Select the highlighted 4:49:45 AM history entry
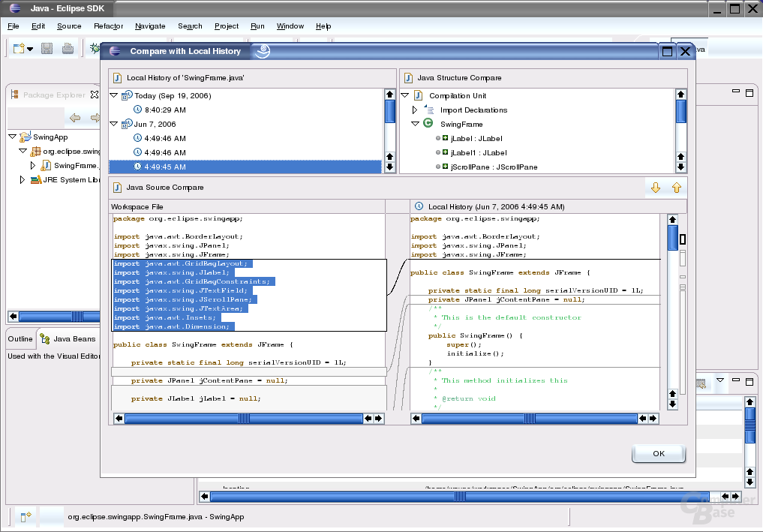 coord(245,167)
